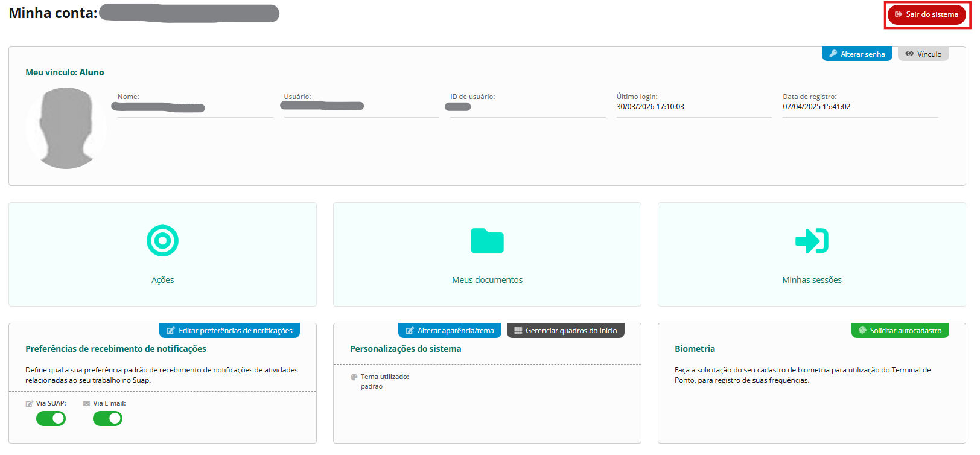
Task: Turn off the Via E-mail notification toggle
Action: [108, 418]
